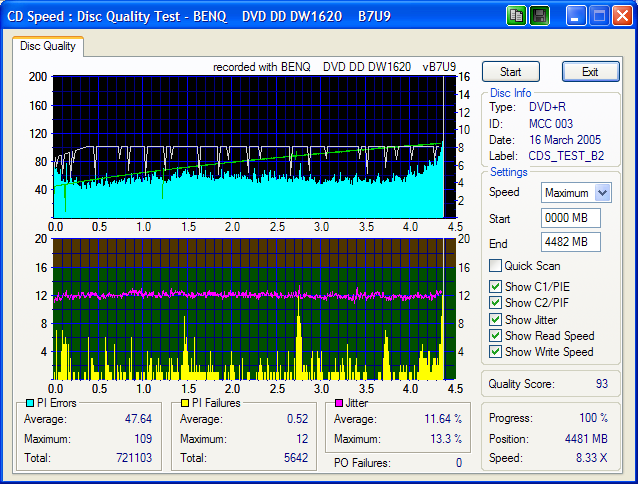
Task: Enable the Quick Scan checkbox
Action: click(x=495, y=266)
